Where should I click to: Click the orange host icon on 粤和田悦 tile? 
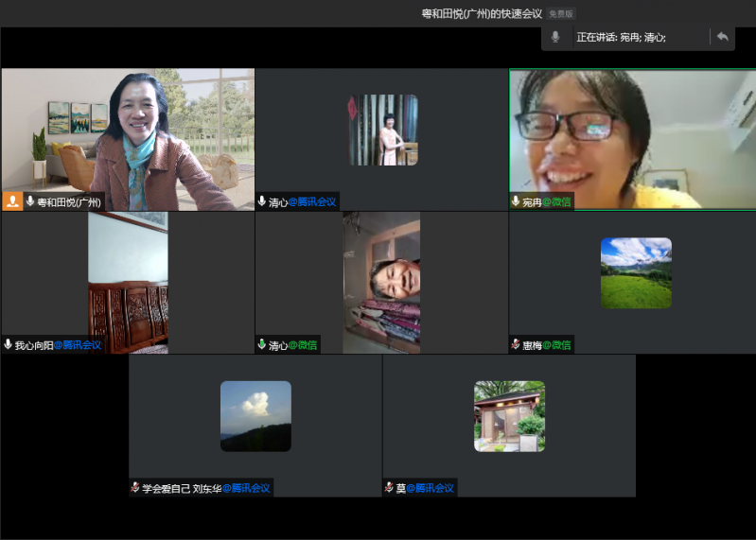[x=12, y=201]
